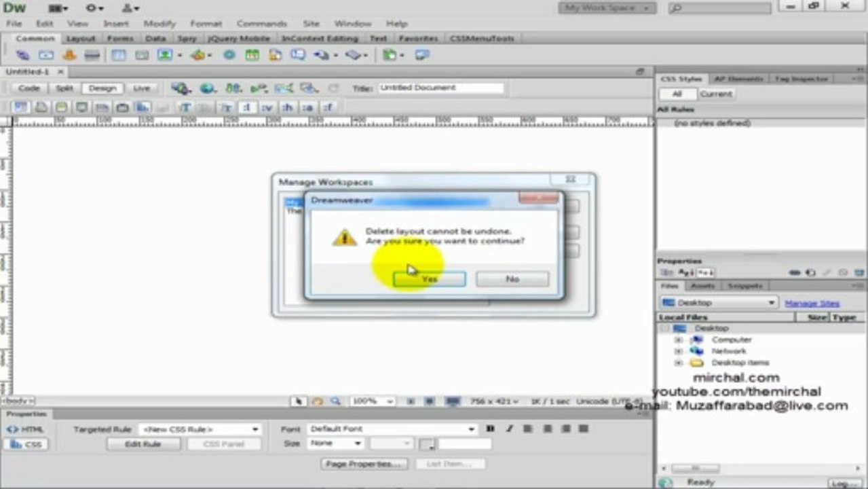
Task: Click the Justify align icon in Properties
Action: pos(584,429)
